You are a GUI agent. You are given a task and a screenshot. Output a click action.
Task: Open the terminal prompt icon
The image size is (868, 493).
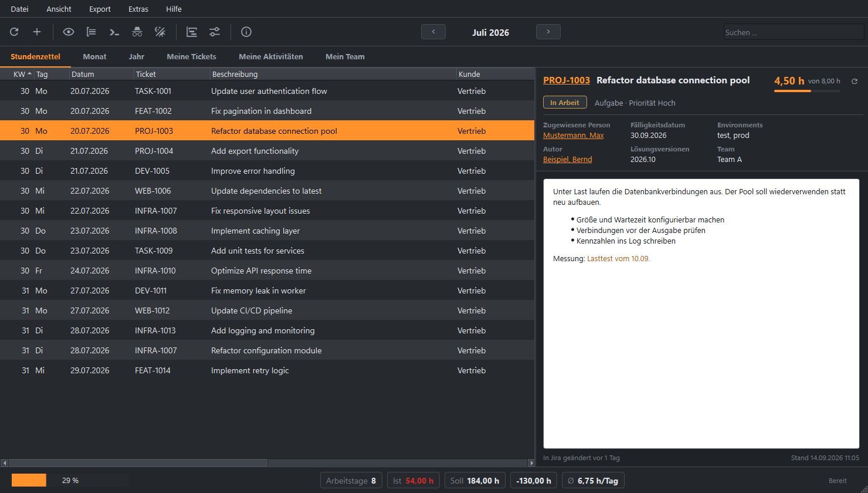pos(114,32)
